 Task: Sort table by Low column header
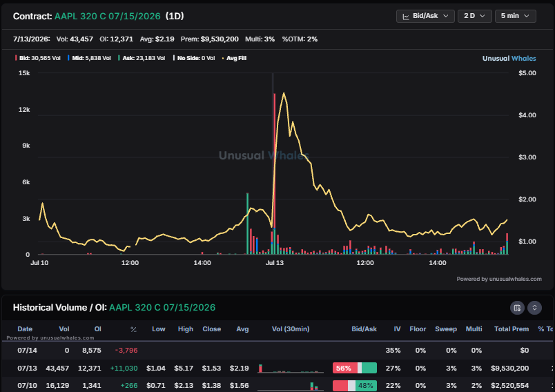(159, 329)
